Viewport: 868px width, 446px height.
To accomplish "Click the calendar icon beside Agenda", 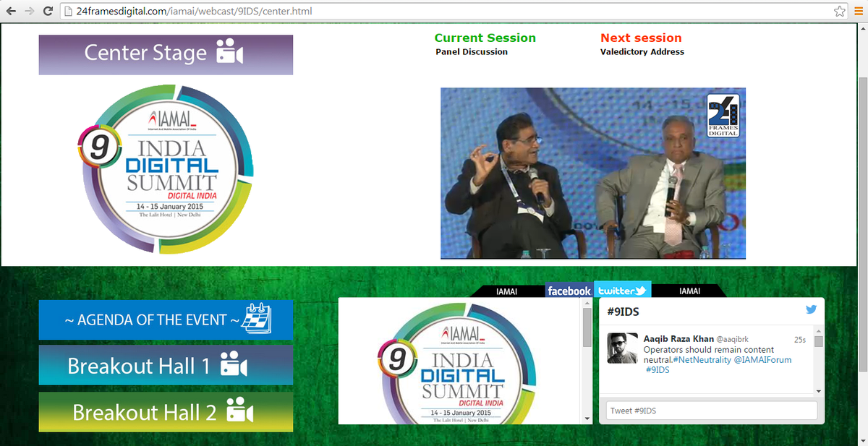I will [257, 318].
